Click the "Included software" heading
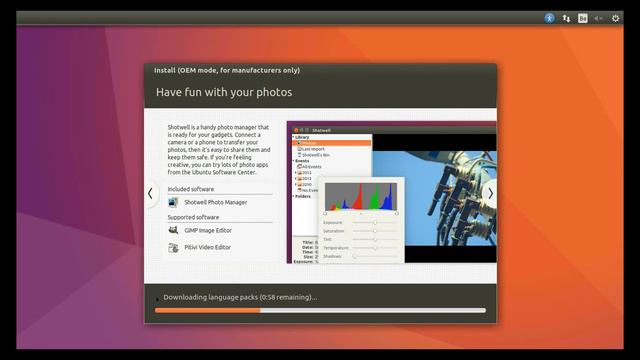 (191, 189)
